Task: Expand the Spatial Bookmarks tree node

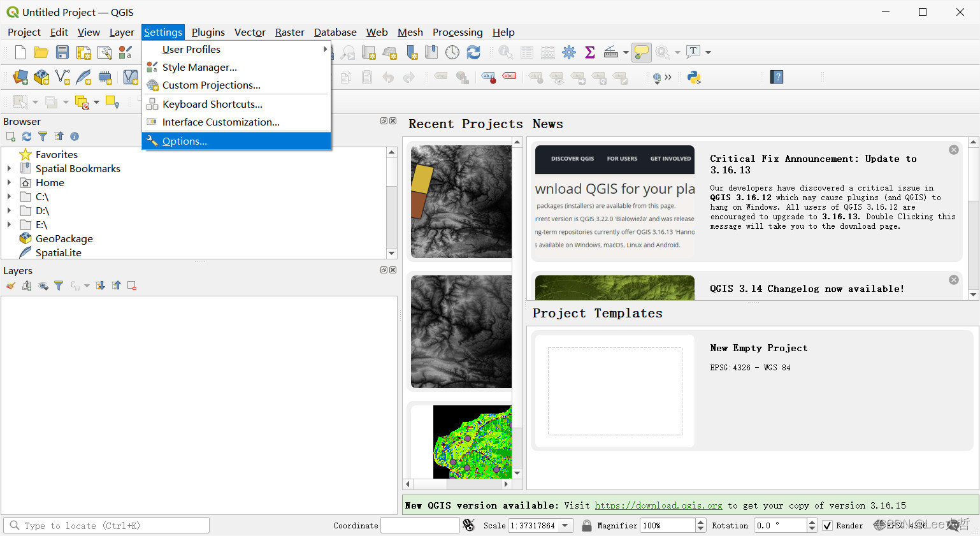Action: point(9,168)
